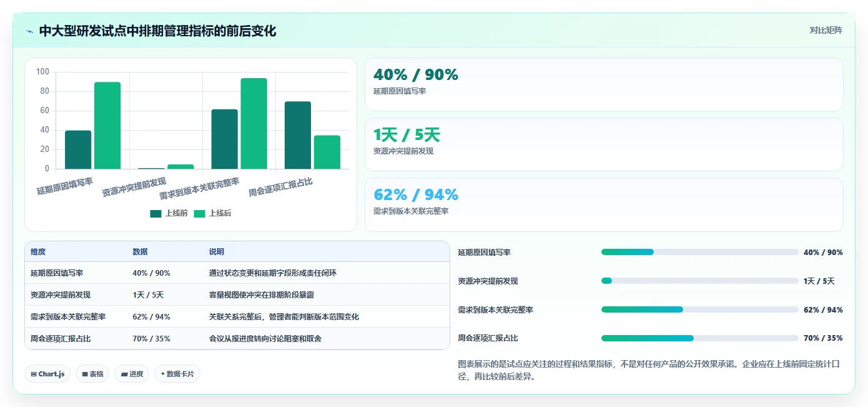Screen dimensions: 868x407
Task: Click the dashboard title 中大型研发试点中排期管理指标的前后变化
Action: pos(157,31)
